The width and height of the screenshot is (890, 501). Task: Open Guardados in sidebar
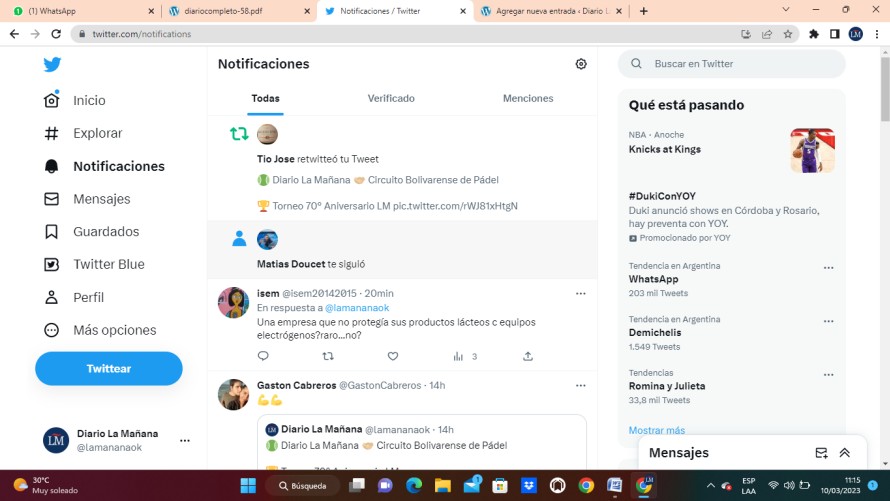105,232
